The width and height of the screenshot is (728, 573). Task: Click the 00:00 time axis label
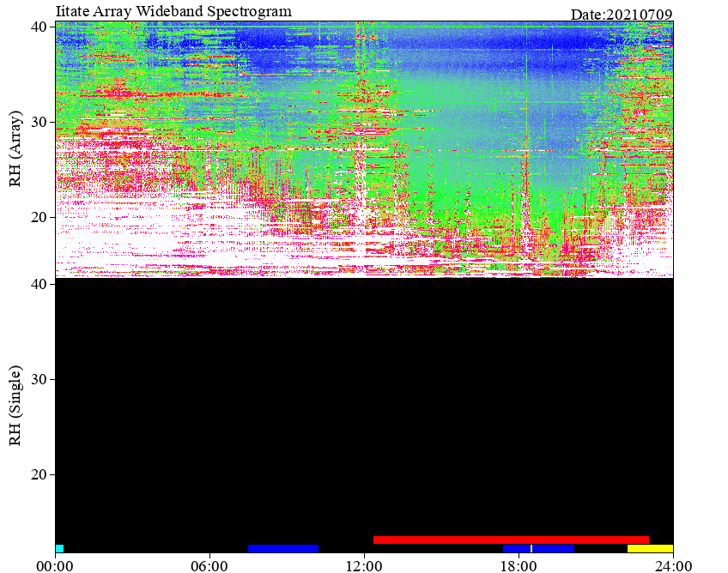coord(55,566)
